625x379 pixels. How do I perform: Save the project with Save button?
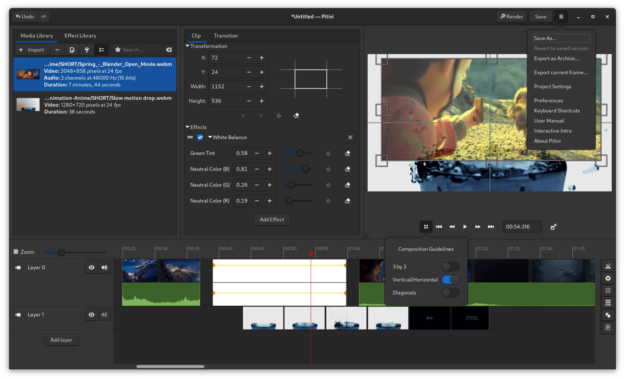pyautogui.click(x=540, y=17)
